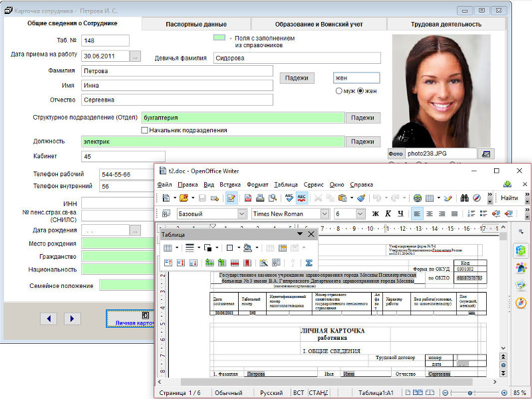The width and height of the screenshot is (532, 399).
Task: Click the 'Найти' button in Writer
Action: pyautogui.click(x=509, y=198)
